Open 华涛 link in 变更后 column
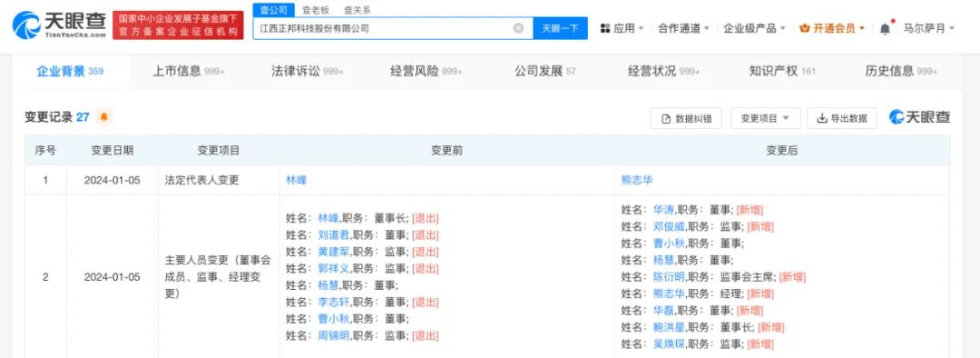This screenshot has height=358, width=980. (663, 210)
